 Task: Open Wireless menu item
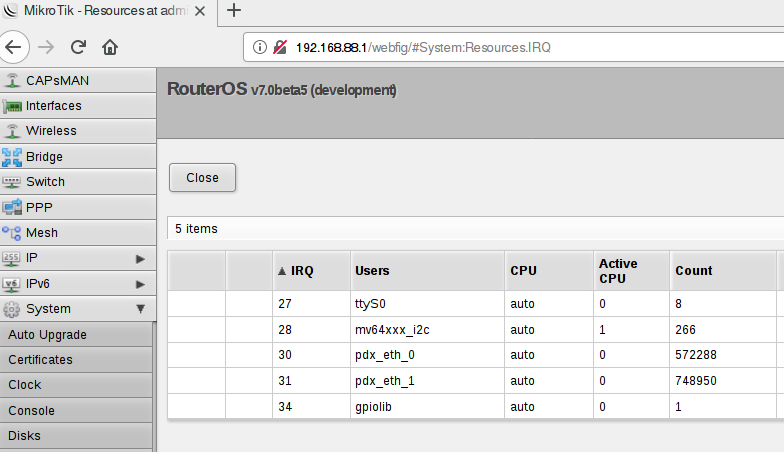(78, 131)
